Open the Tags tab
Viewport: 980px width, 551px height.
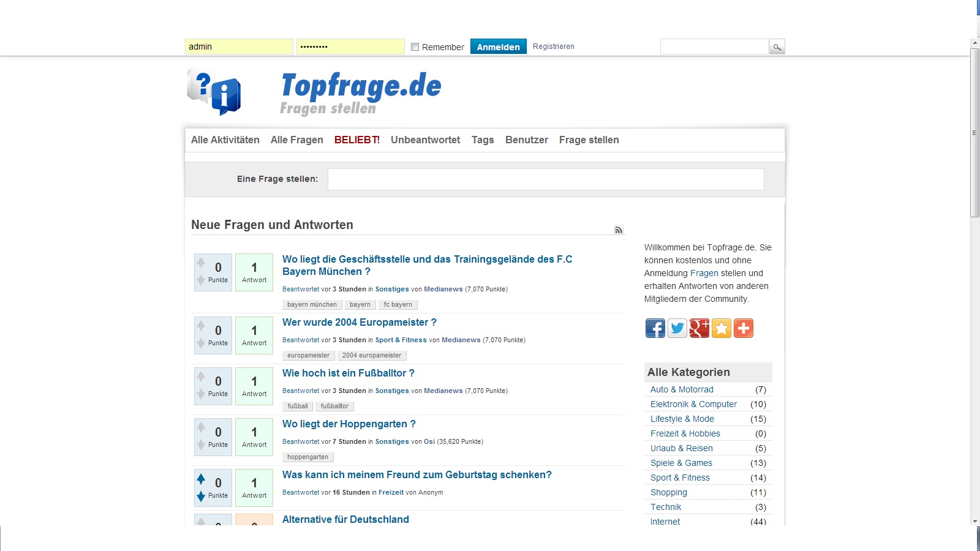coord(483,140)
